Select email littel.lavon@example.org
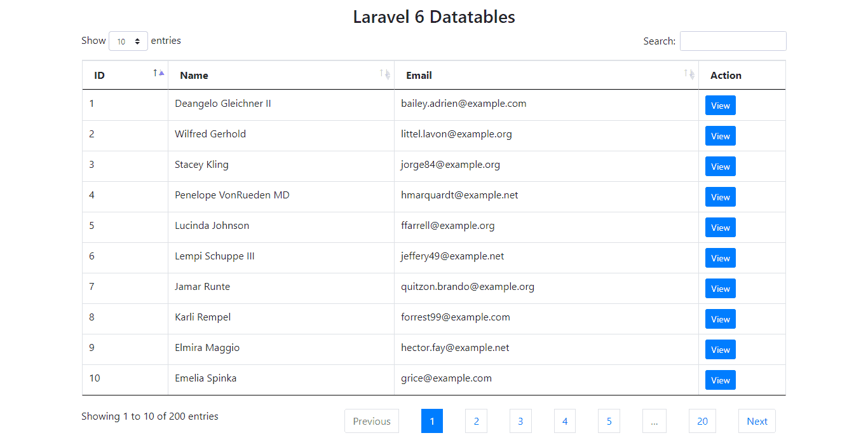The height and width of the screenshot is (440, 868). 456,134
